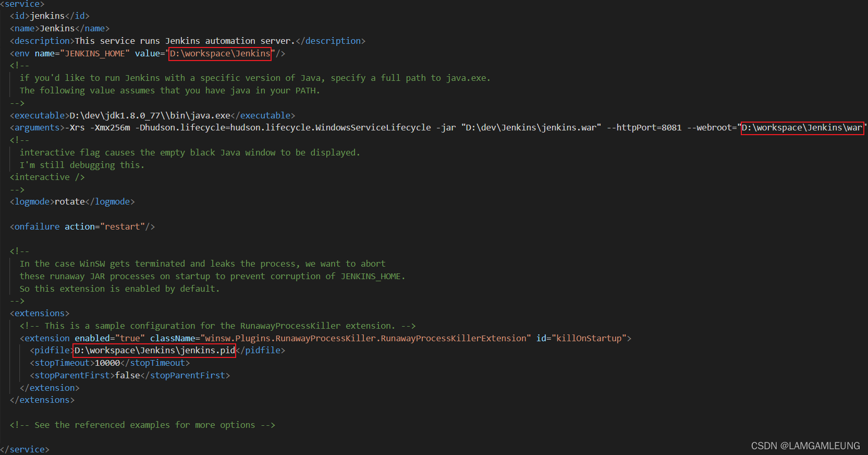Click the opening service tag at top
The width and height of the screenshot is (868, 455).
tap(22, 4)
